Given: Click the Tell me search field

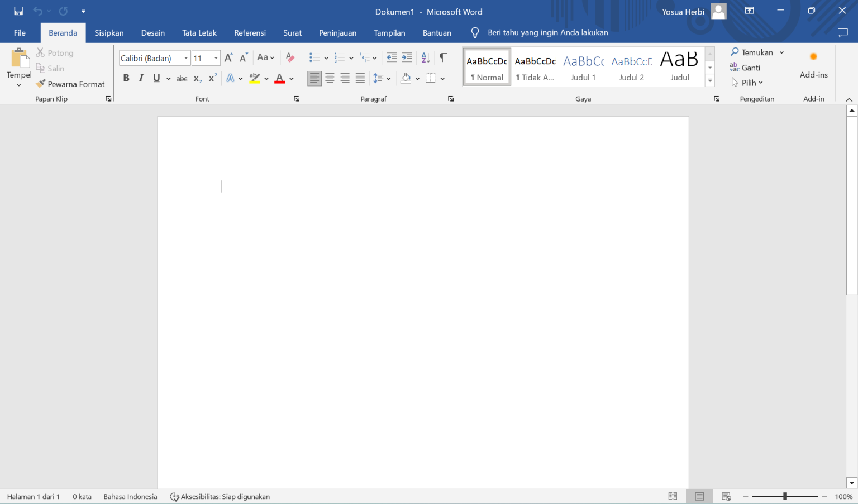Looking at the screenshot, I should (x=547, y=33).
